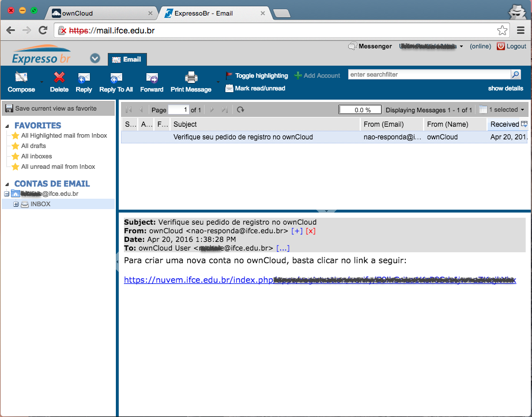Refresh the message list
532x417 pixels.
click(x=240, y=110)
